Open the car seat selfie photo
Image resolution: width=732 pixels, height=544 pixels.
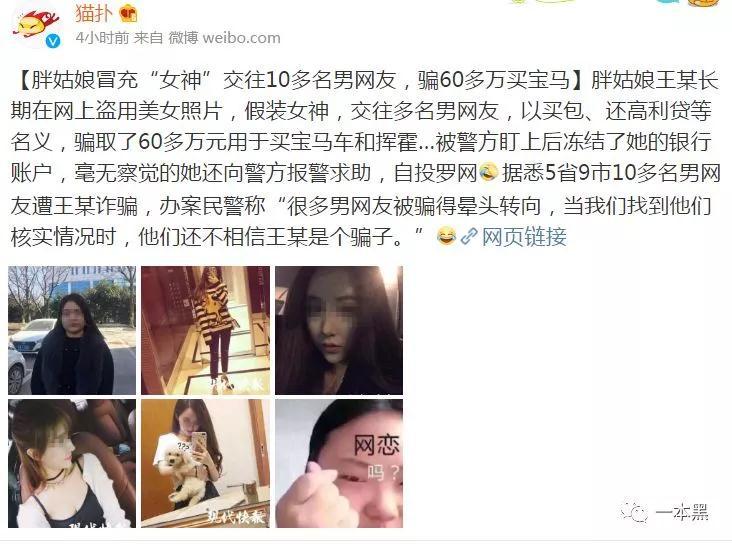(x=72, y=464)
